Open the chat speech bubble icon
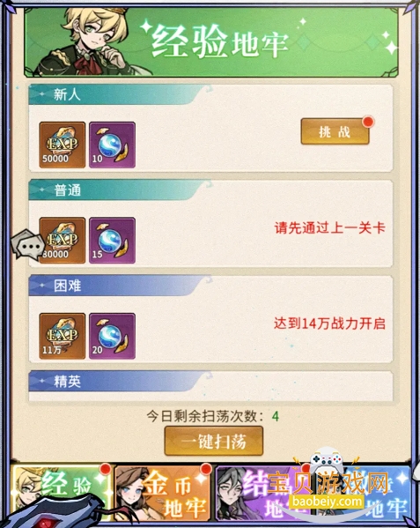 (x=27, y=245)
